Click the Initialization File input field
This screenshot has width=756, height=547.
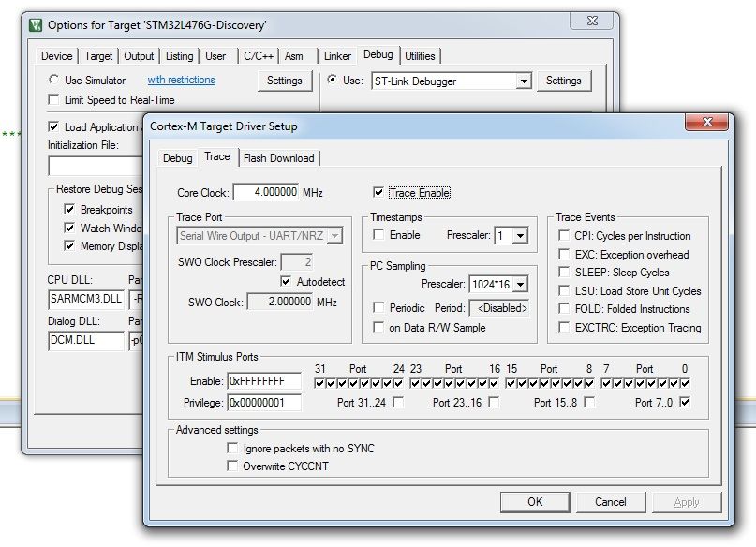coord(96,167)
